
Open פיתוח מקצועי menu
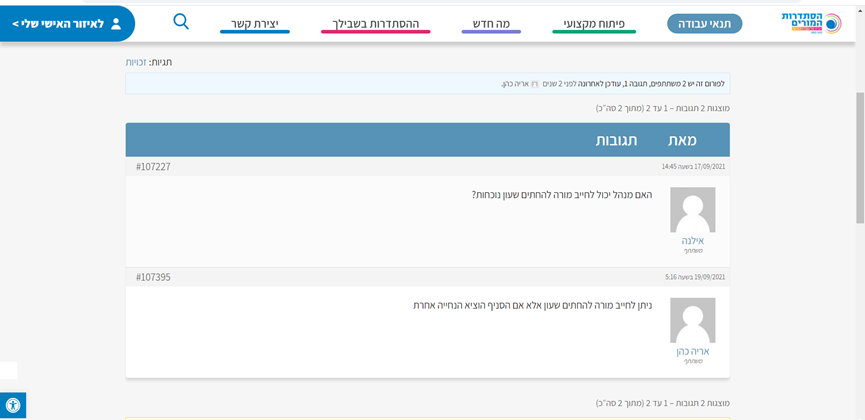tap(594, 24)
